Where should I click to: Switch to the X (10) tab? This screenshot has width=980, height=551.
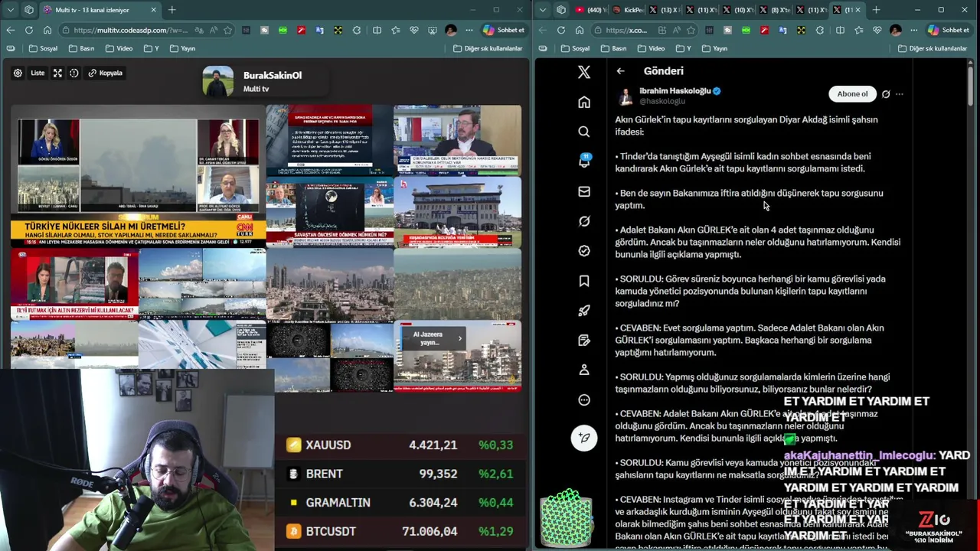tap(737, 10)
